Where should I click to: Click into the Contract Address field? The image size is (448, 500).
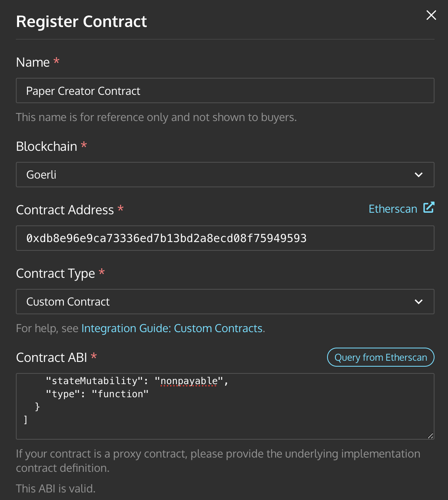pyautogui.click(x=225, y=238)
